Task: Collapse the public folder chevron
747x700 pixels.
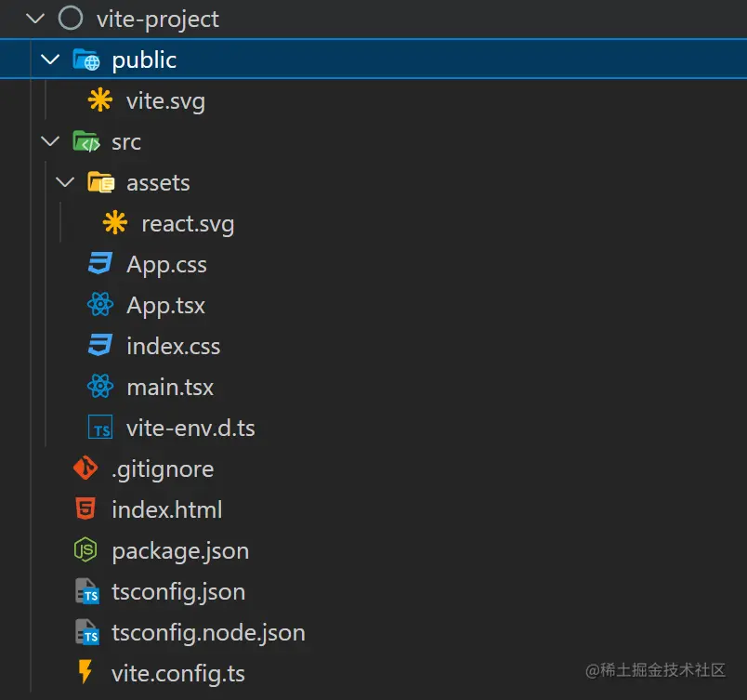Action: click(x=50, y=59)
